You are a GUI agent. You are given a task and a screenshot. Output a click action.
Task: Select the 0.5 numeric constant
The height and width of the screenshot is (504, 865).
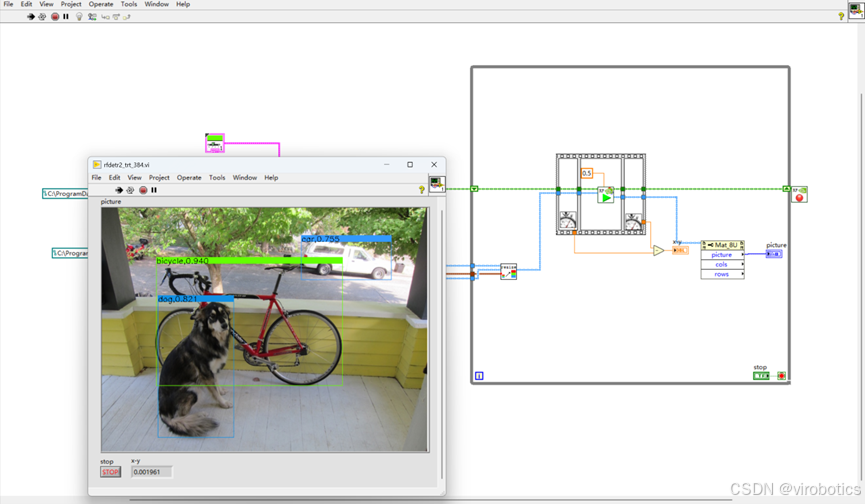(586, 173)
